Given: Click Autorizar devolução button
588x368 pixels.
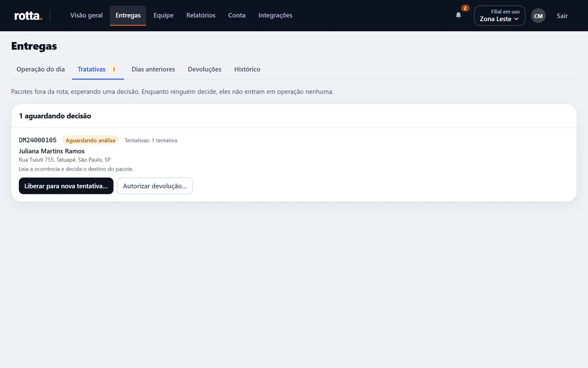Looking at the screenshot, I should (155, 186).
